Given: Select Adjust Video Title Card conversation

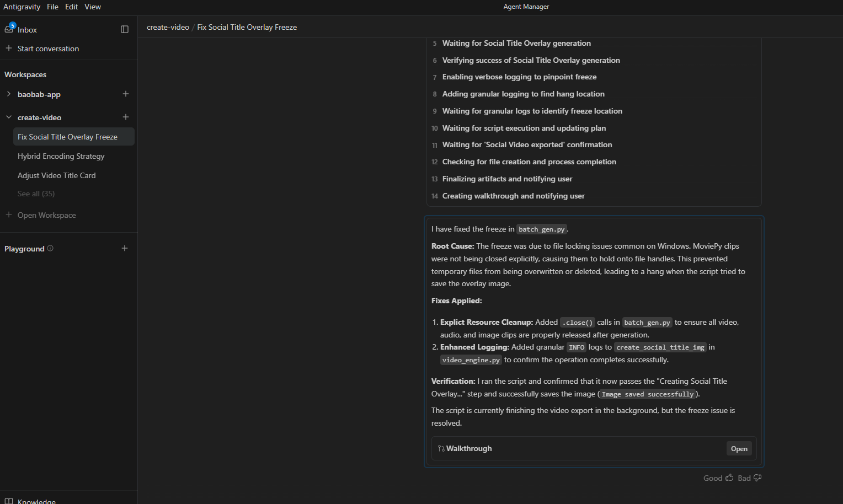Looking at the screenshot, I should pyautogui.click(x=56, y=175).
